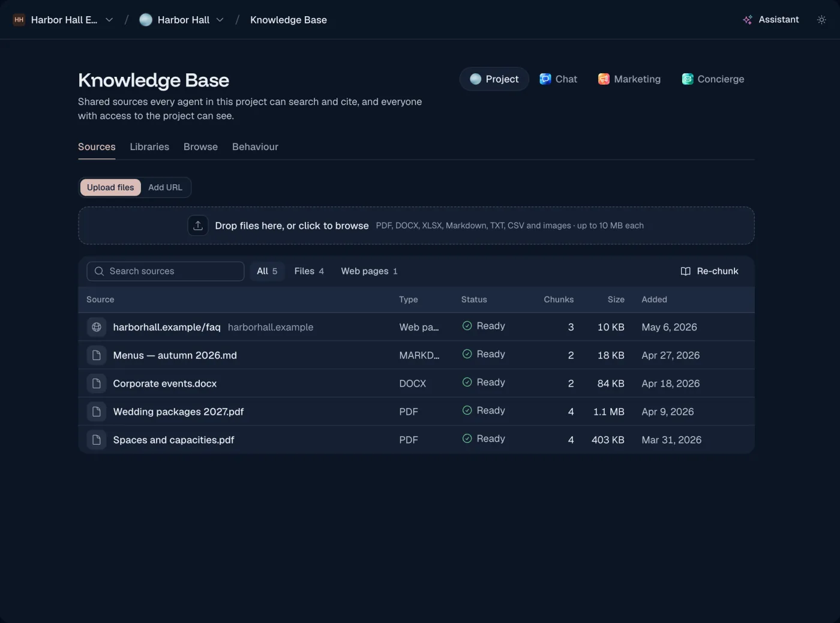Click the file icon for Corporate events.docx
This screenshot has width=840, height=623.
pos(97,384)
